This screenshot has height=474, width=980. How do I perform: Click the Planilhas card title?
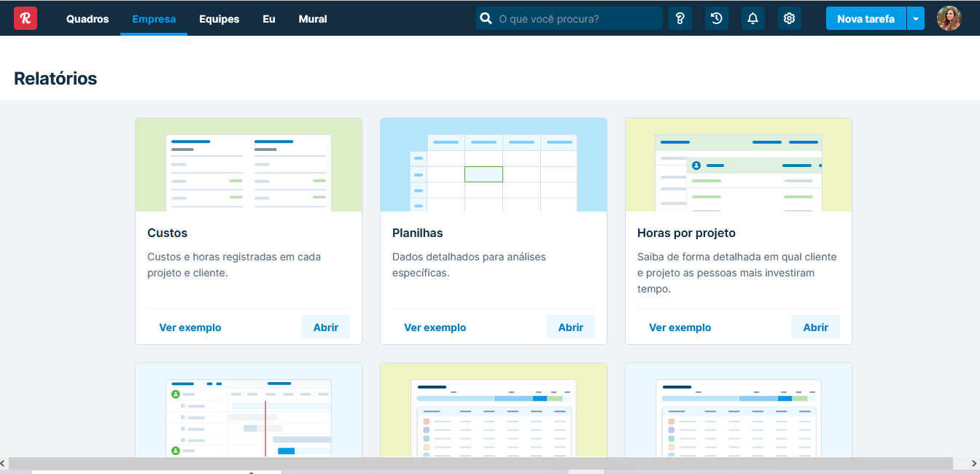click(x=418, y=233)
